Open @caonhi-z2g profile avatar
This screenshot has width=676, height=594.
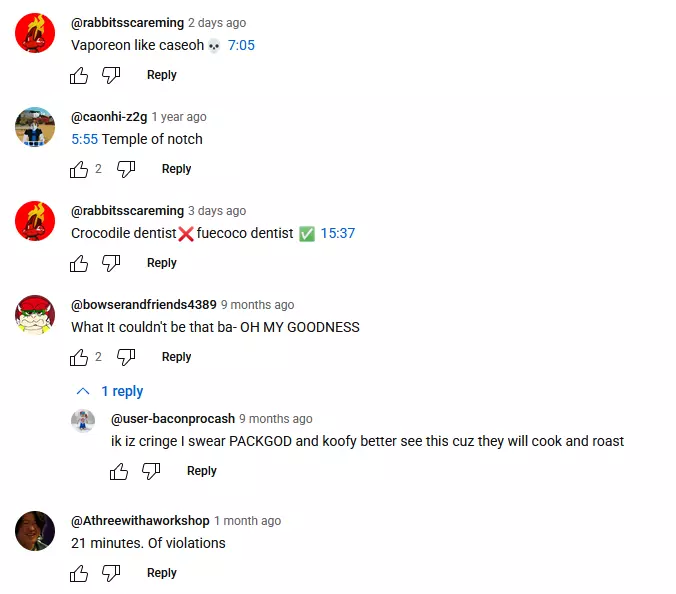(35, 127)
